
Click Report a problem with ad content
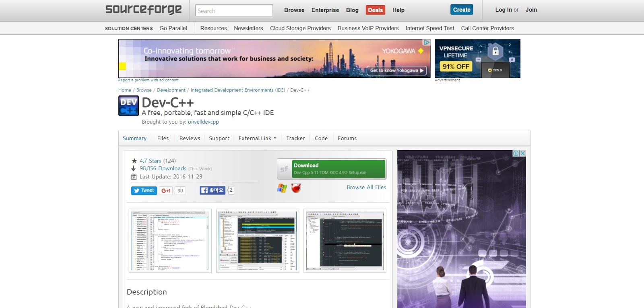point(148,80)
